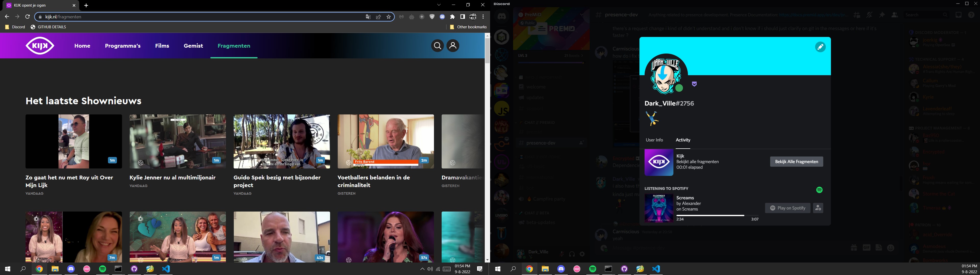Viewport: 980px width, 275px height.
Task: Click the Dark_Ville profile avatar
Action: tap(666, 75)
